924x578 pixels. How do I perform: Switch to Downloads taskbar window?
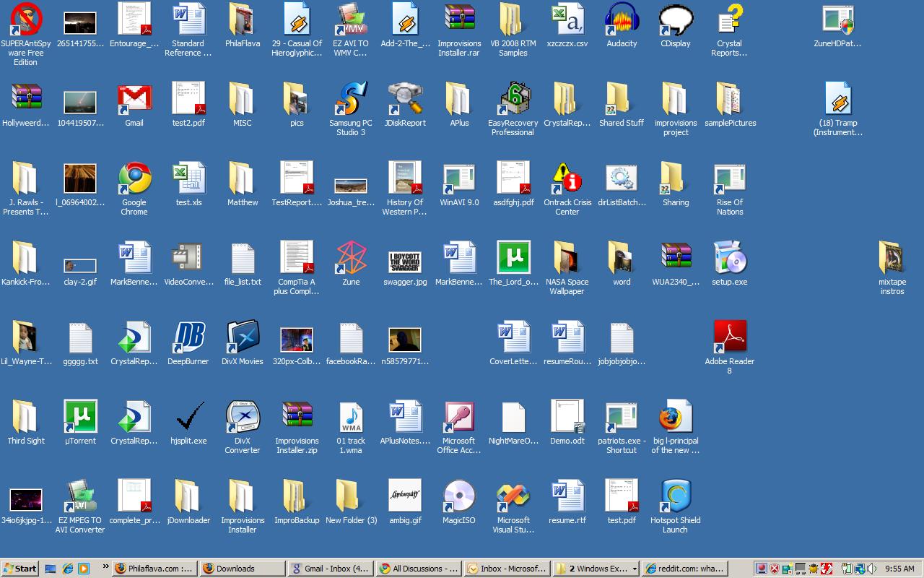click(x=241, y=569)
